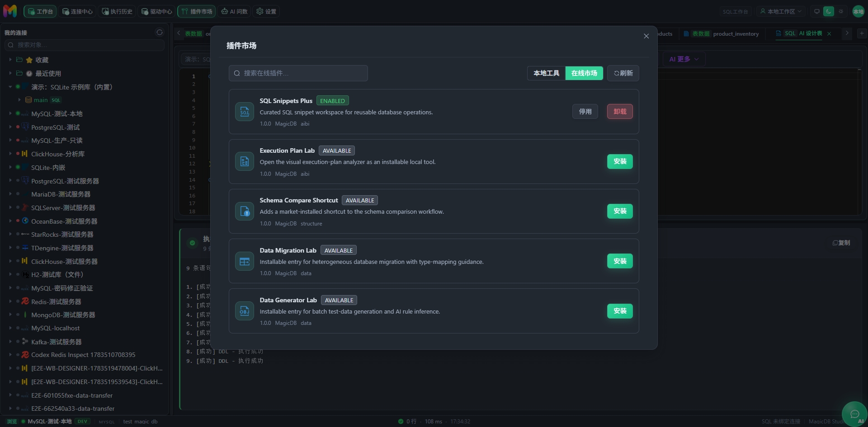
Task: Click the Execution Plan Lab plugin icon
Action: coord(245,161)
